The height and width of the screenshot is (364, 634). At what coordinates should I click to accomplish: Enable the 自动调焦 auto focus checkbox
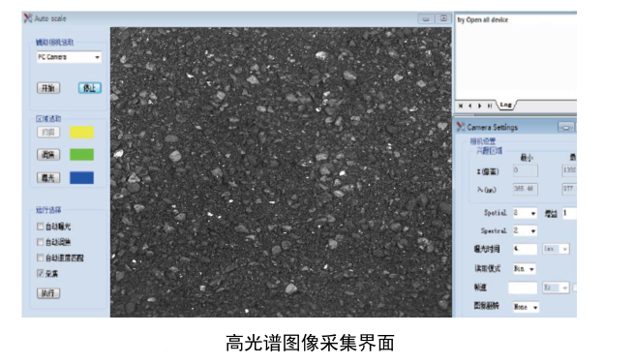point(40,242)
